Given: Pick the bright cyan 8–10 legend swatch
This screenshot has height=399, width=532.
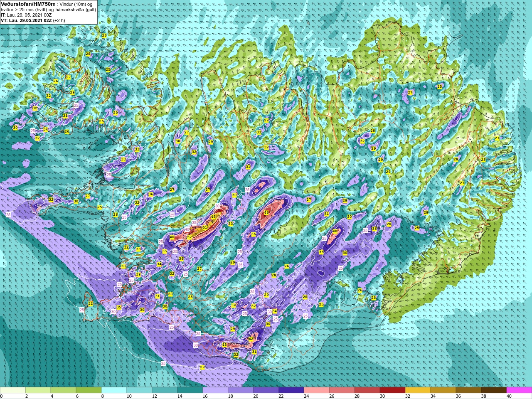Looking at the screenshot, I should coord(114,390).
